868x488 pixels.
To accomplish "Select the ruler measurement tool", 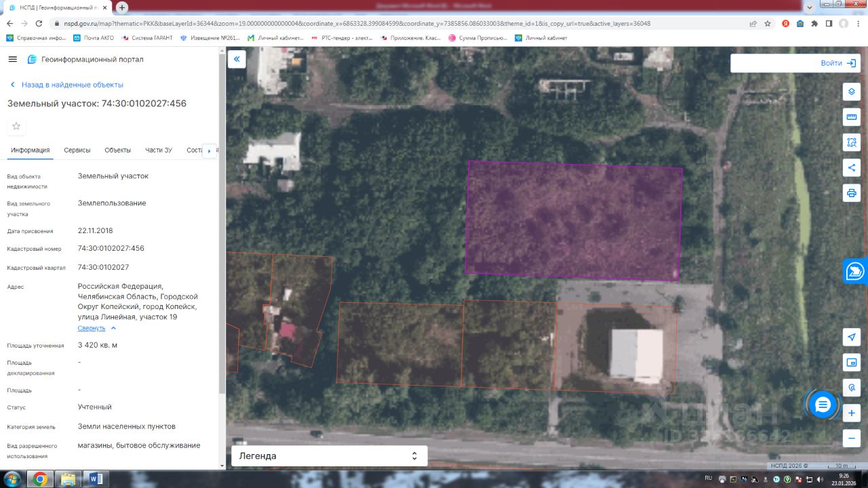I will (852, 117).
